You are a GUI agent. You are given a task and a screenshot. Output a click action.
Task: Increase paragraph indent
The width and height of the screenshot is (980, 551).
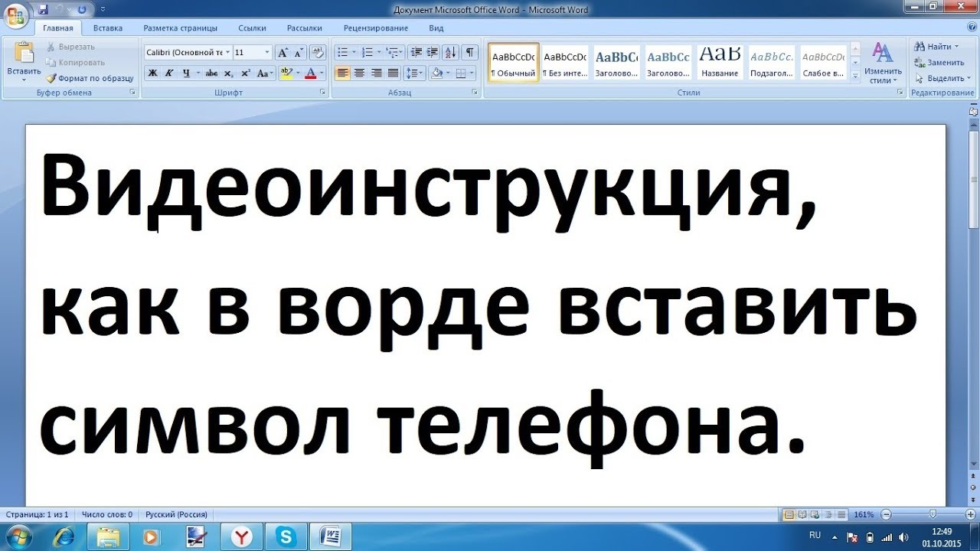[433, 53]
